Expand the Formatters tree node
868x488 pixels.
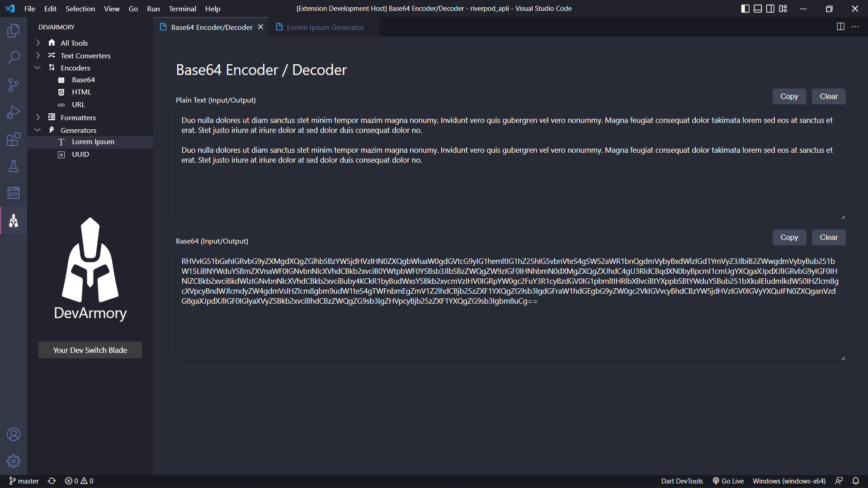[x=38, y=117]
